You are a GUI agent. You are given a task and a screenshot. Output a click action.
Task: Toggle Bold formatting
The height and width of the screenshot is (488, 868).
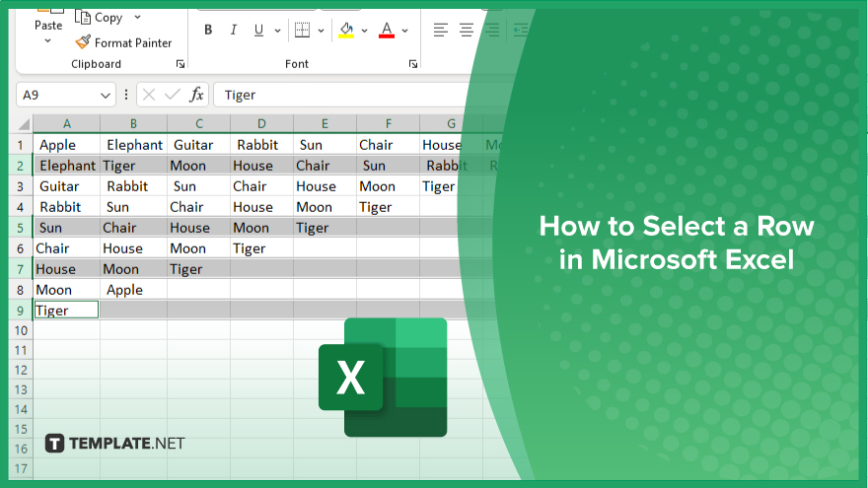(x=208, y=30)
